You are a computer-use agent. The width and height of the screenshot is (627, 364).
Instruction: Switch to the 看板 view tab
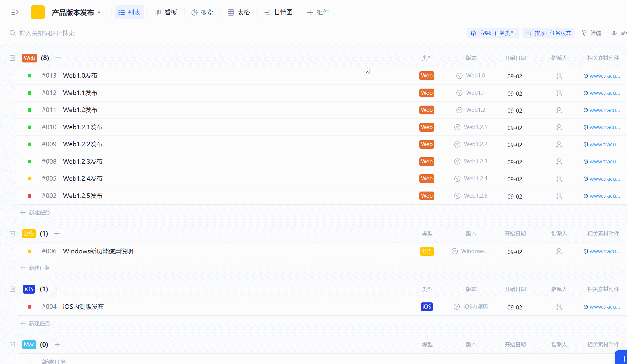tap(166, 12)
